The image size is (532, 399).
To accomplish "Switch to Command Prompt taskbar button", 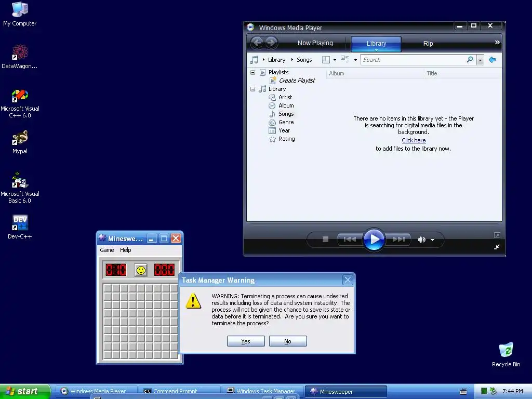I will (180, 391).
